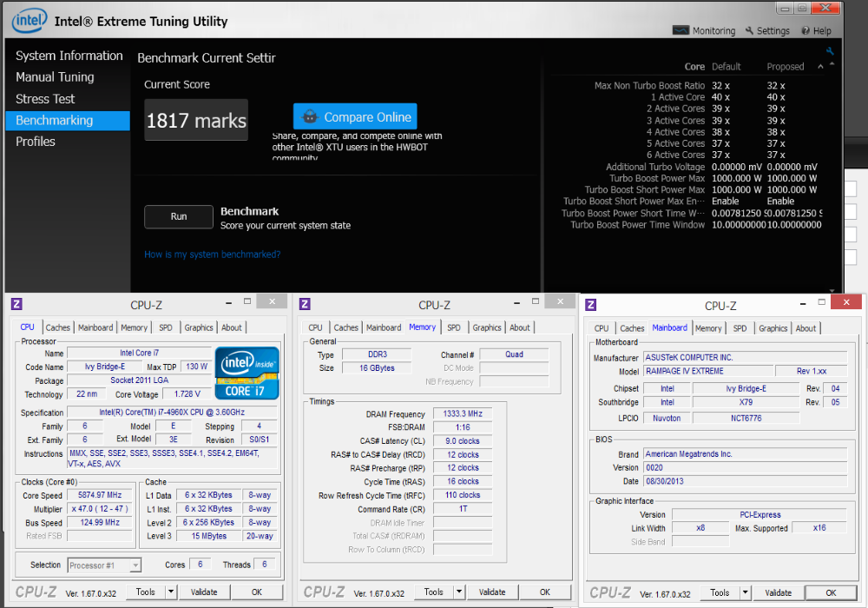The height and width of the screenshot is (608, 868).
Task: Click OK button in left CPU-Z
Action: pos(257,592)
